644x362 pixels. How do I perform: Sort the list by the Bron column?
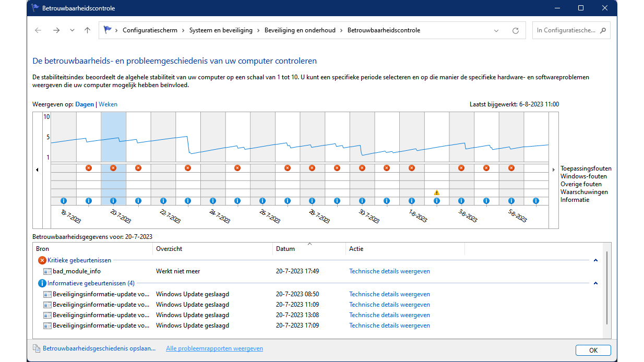pyautogui.click(x=92, y=249)
